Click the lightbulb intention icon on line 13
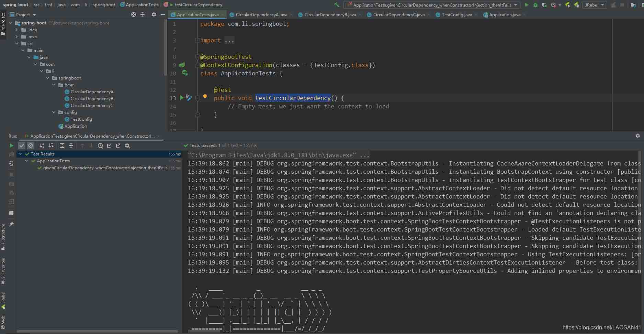Screen dimensions: 644x334 [x=205, y=97]
